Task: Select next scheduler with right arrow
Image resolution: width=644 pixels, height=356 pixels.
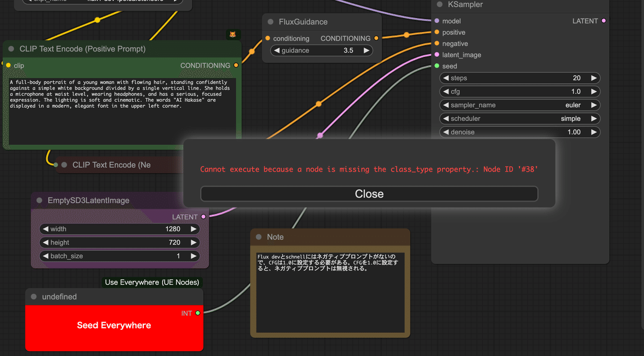Action: (594, 118)
